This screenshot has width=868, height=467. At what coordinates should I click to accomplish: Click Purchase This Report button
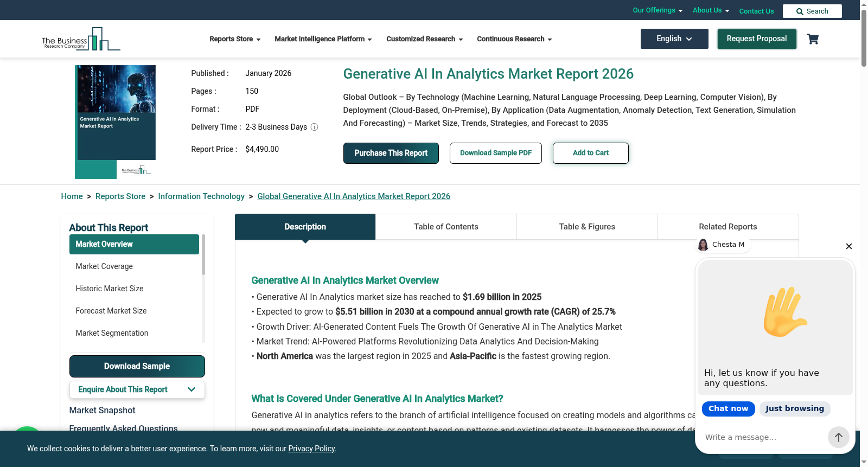pos(391,153)
